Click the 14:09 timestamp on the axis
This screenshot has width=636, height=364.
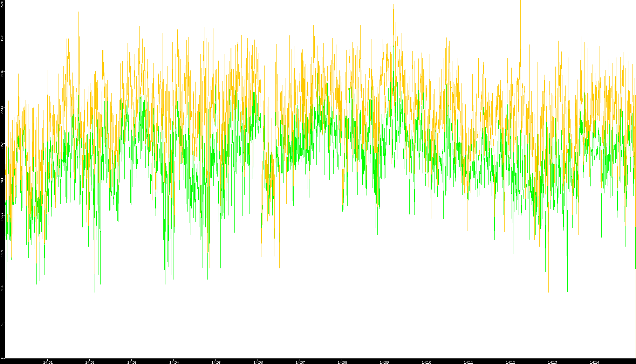pyautogui.click(x=384, y=362)
